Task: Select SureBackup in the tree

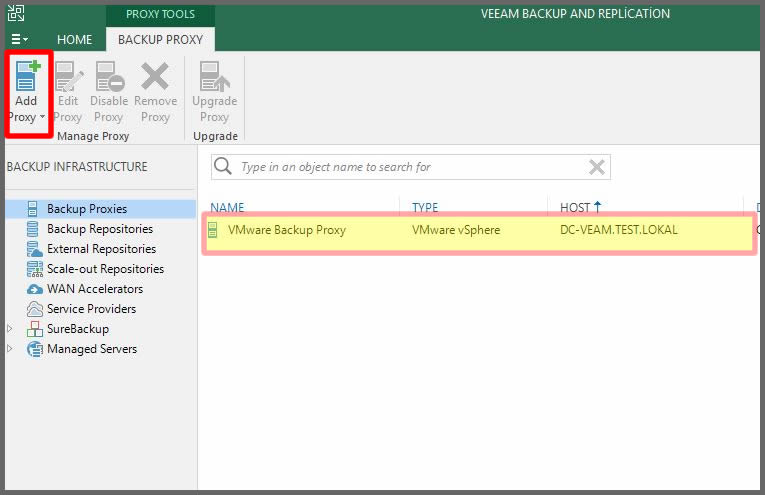Action: coord(78,329)
